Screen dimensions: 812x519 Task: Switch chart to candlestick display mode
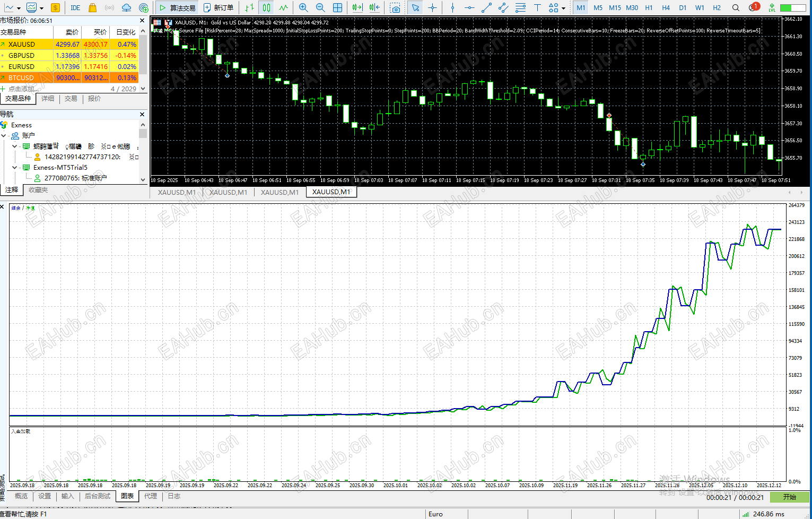click(x=267, y=7)
